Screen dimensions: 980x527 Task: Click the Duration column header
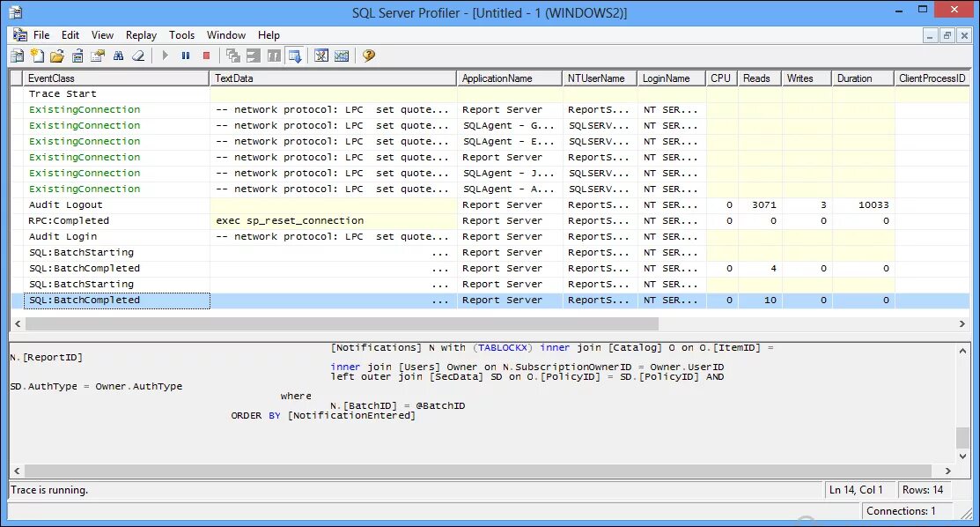(863, 78)
